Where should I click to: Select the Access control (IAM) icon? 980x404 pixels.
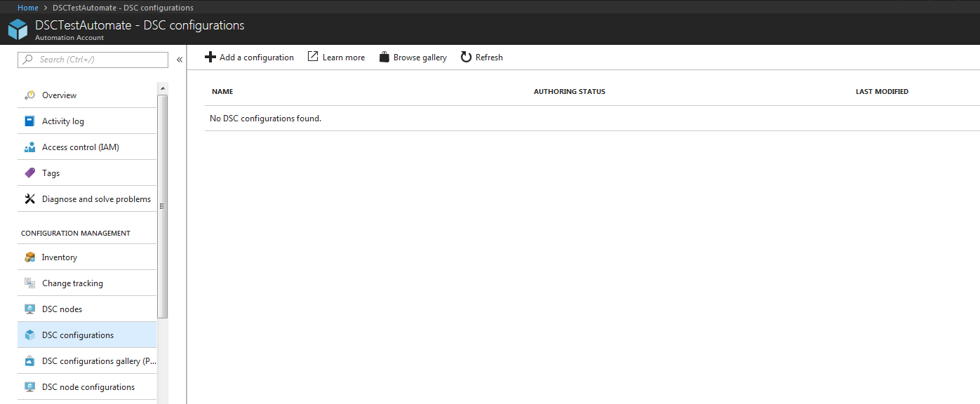tap(29, 147)
